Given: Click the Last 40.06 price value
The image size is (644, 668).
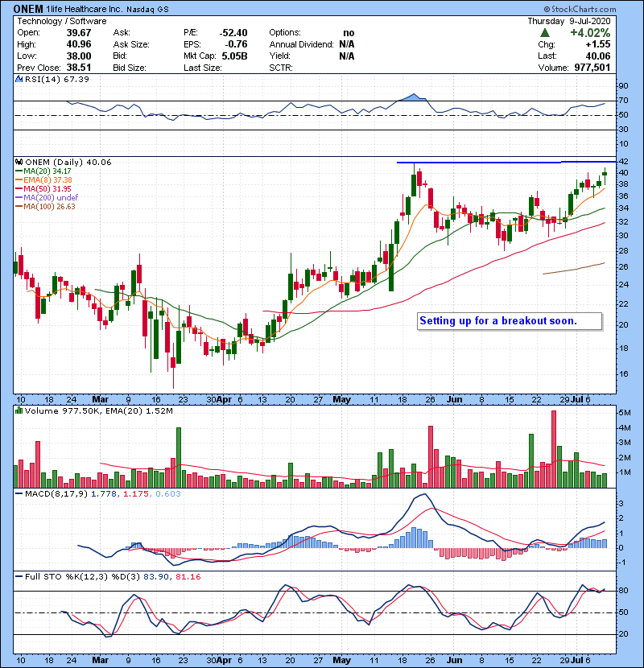Looking at the screenshot, I should click(x=597, y=56).
